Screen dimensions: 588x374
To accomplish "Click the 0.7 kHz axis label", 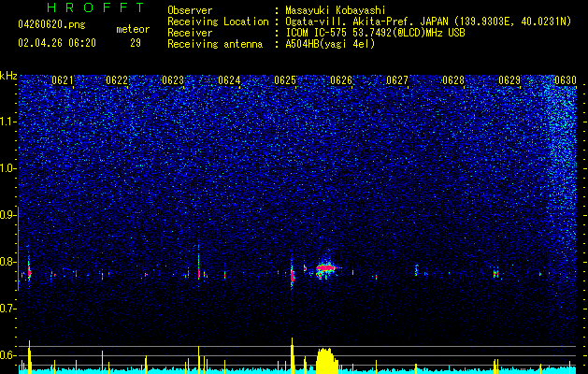I will [8, 309].
